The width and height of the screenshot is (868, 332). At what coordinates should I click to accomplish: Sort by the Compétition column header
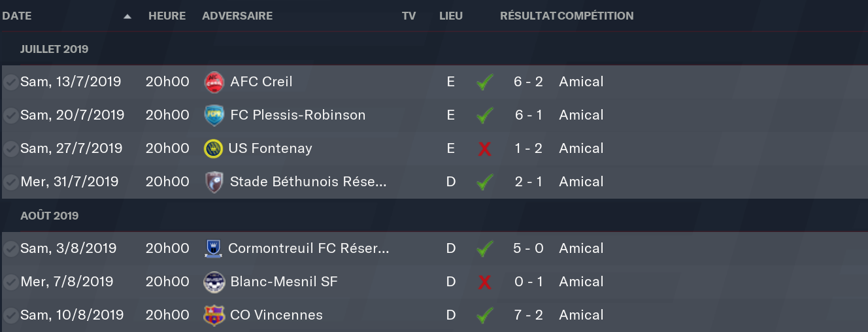(595, 16)
